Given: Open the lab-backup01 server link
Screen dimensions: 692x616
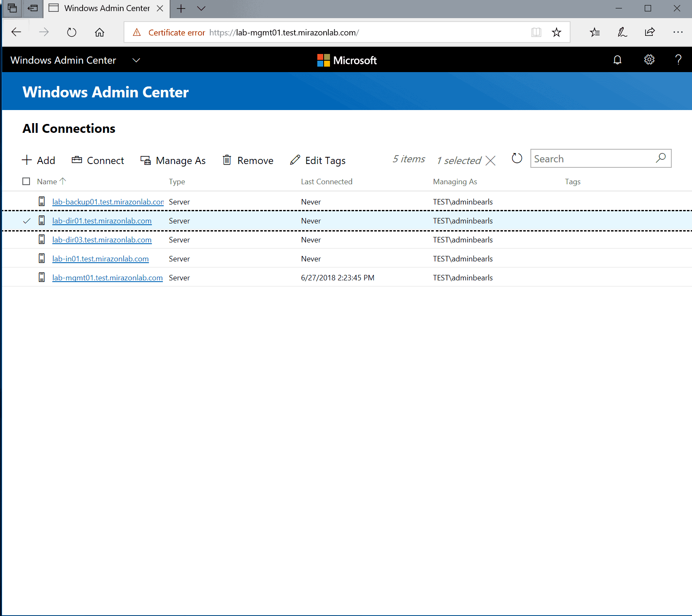Looking at the screenshot, I should coord(108,202).
